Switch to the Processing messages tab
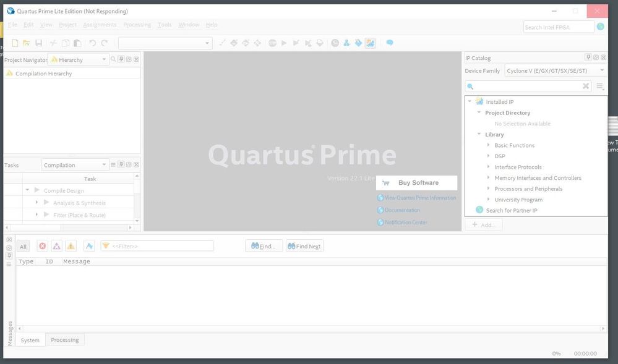 coord(64,339)
